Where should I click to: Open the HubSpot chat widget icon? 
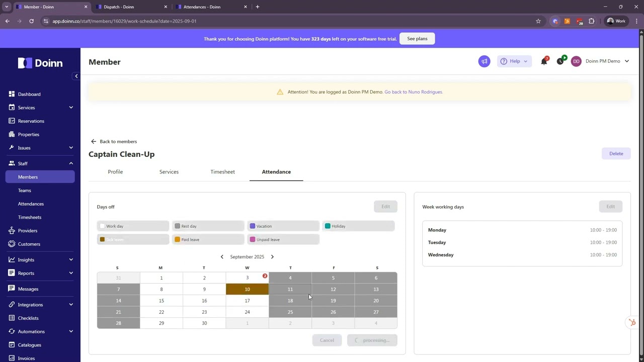(632, 322)
